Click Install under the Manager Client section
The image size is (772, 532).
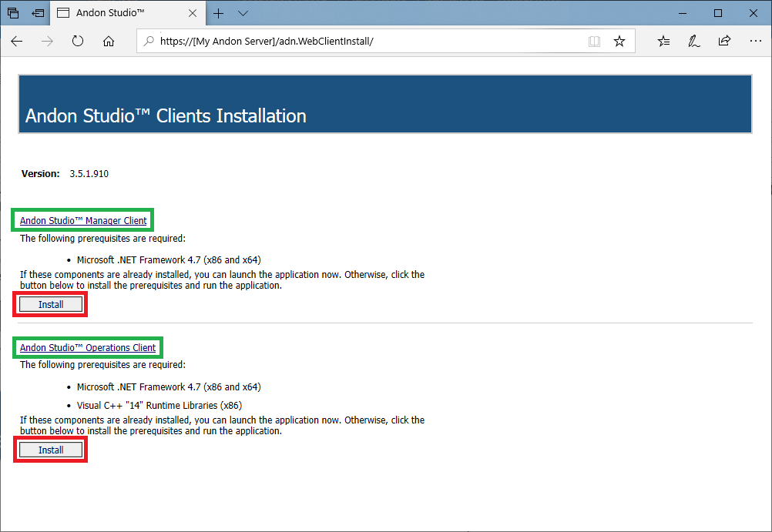point(51,304)
